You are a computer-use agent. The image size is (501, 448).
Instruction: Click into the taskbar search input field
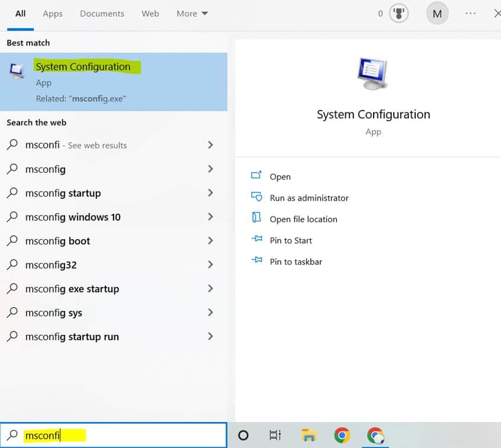point(114,435)
